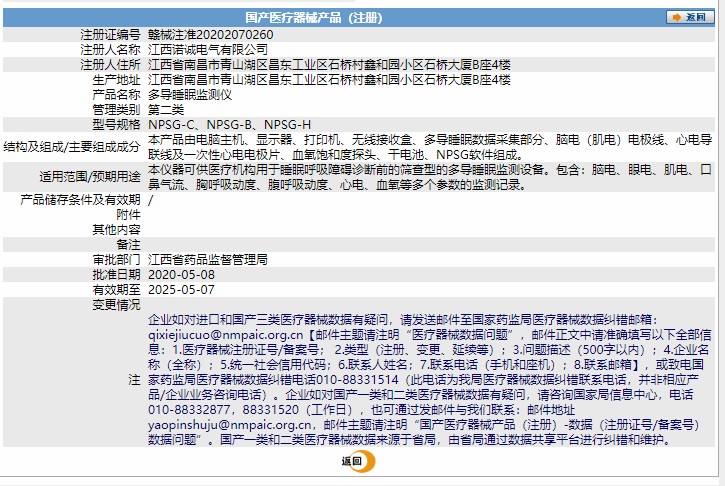The height and width of the screenshot is (486, 725).
Task: Click the 备注 label
Action: [128, 245]
